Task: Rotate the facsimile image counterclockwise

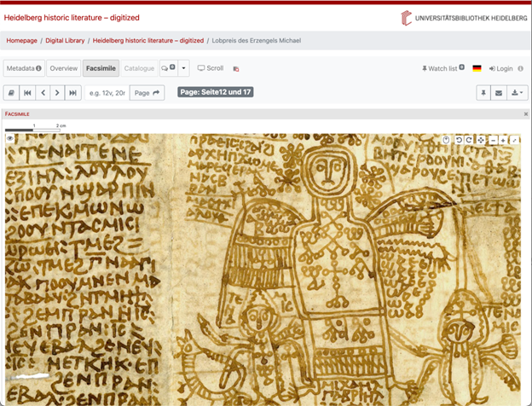Action: tap(459, 140)
